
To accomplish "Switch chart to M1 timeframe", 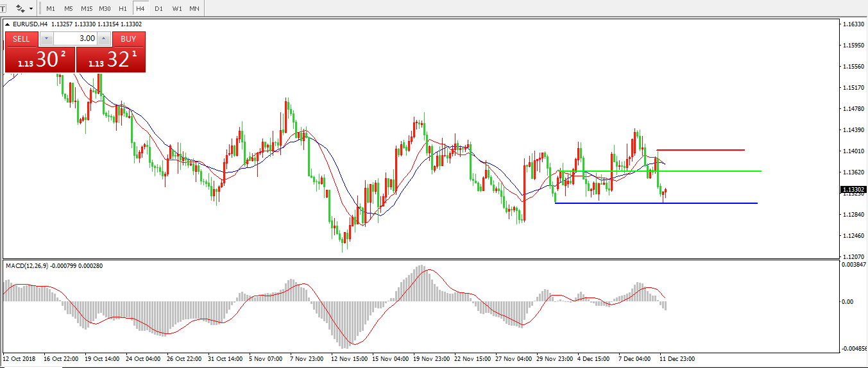I will coord(51,8).
